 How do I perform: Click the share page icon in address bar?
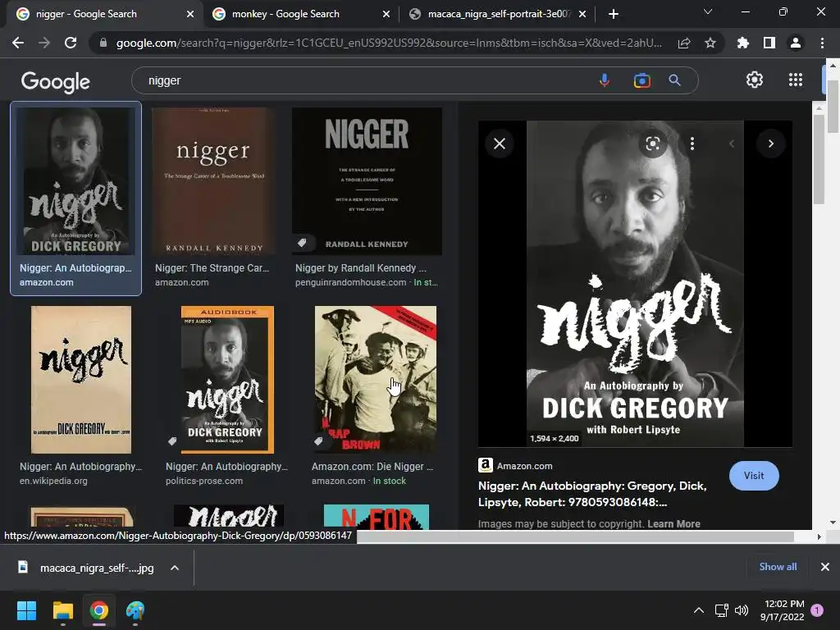tap(684, 43)
